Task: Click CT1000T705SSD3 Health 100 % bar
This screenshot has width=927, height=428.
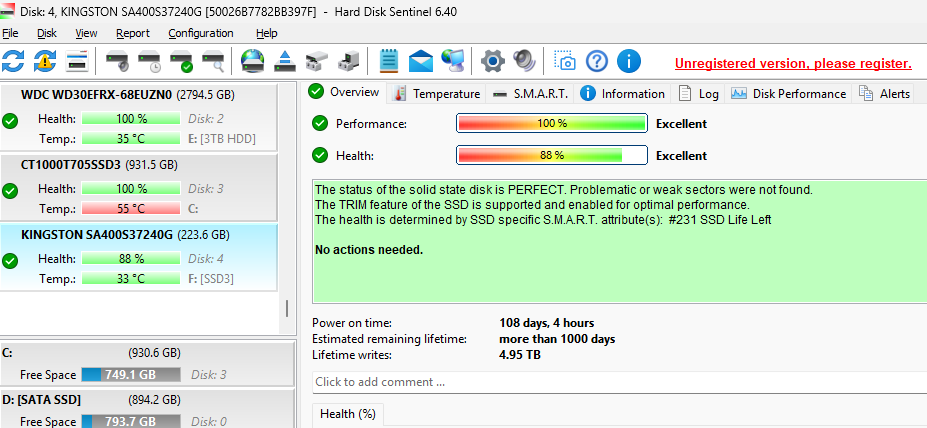Action: coord(131,189)
